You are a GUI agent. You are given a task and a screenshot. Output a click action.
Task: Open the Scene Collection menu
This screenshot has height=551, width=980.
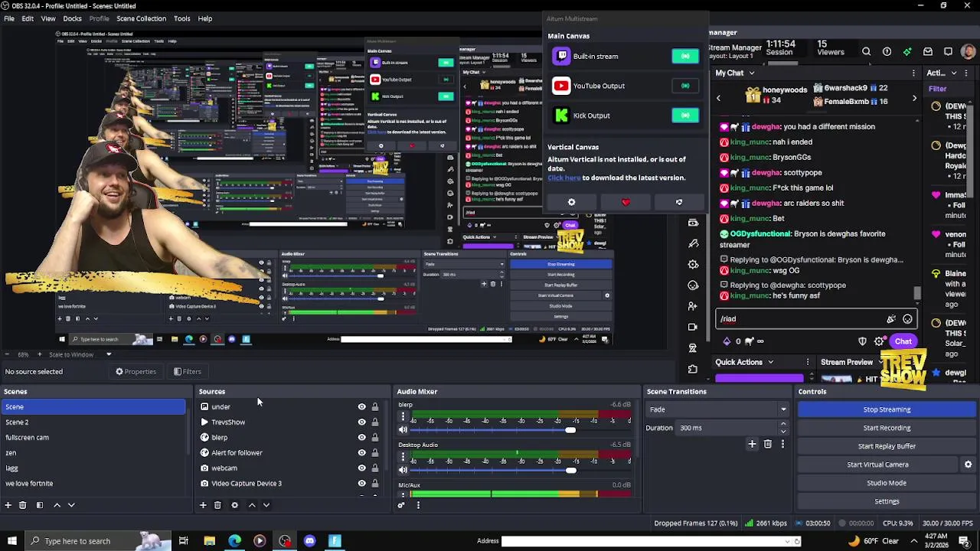point(141,18)
